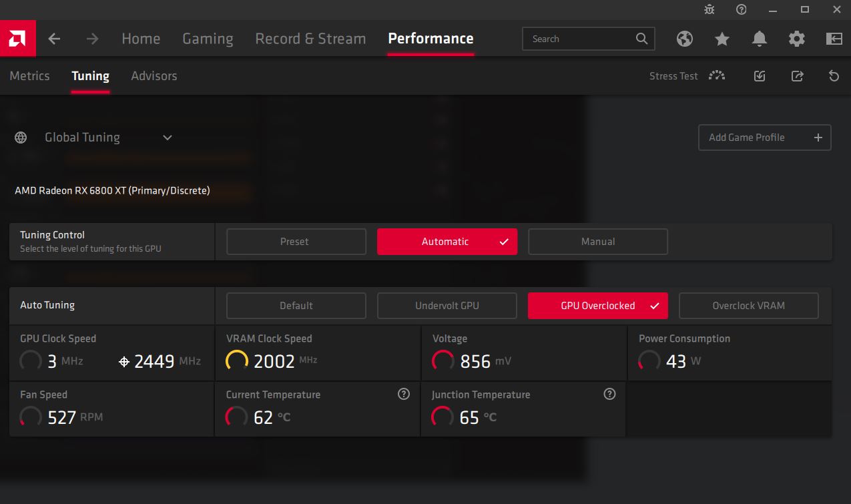Click the Stress Test label
The height and width of the screenshot is (504, 851).
tap(673, 76)
